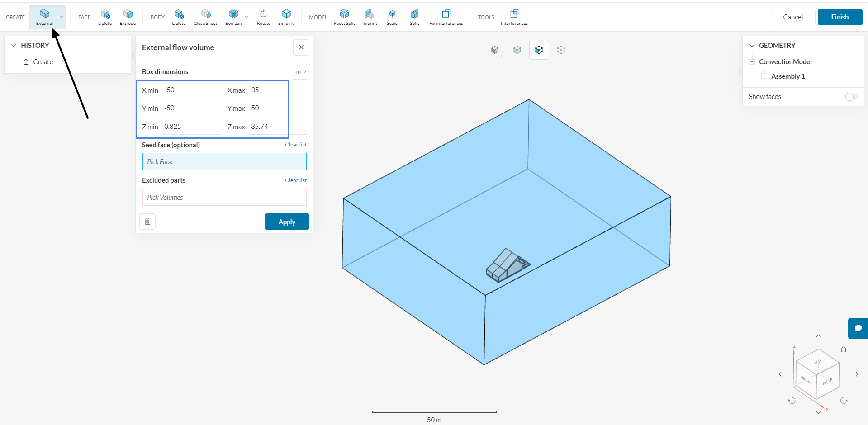Delete the operation with the trash icon

coord(147,222)
